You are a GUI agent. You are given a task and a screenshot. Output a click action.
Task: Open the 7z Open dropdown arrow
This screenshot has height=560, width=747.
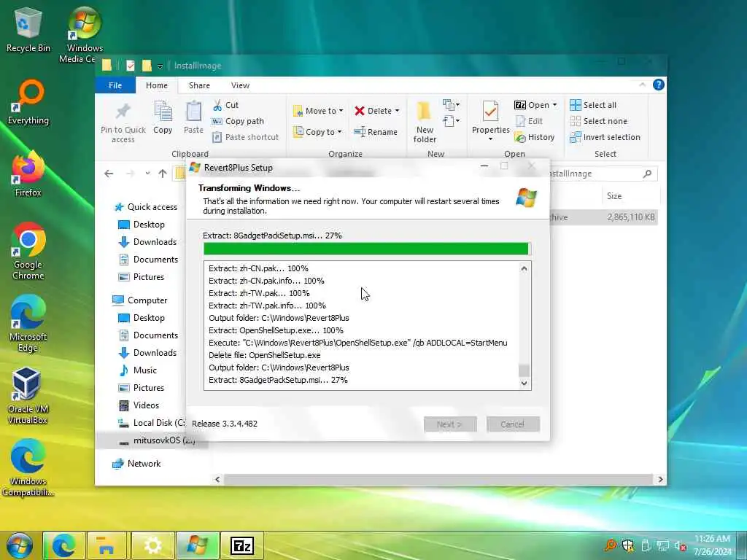pos(554,105)
